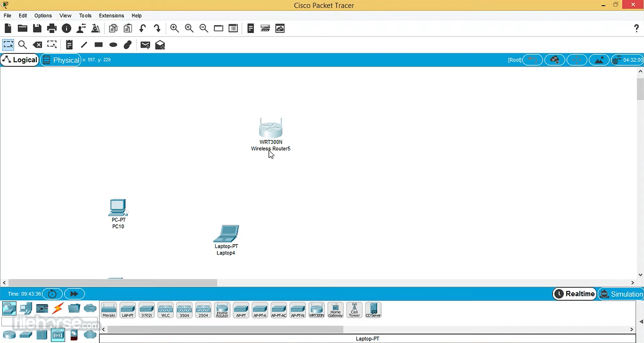
Task: Pick the 3504 wireless controller
Action: click(x=184, y=310)
